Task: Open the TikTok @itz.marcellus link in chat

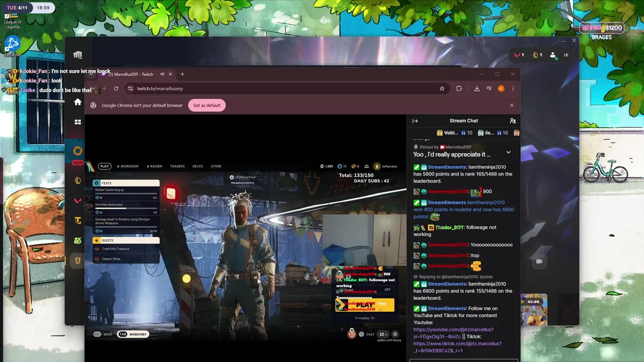Action: [x=457, y=347]
